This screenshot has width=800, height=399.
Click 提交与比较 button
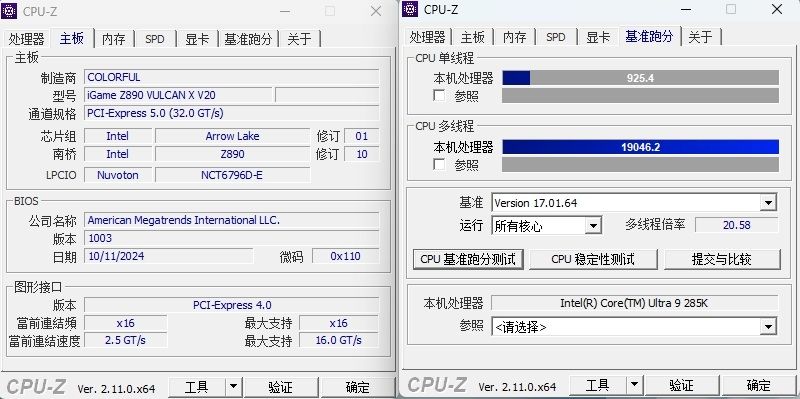pos(722,259)
